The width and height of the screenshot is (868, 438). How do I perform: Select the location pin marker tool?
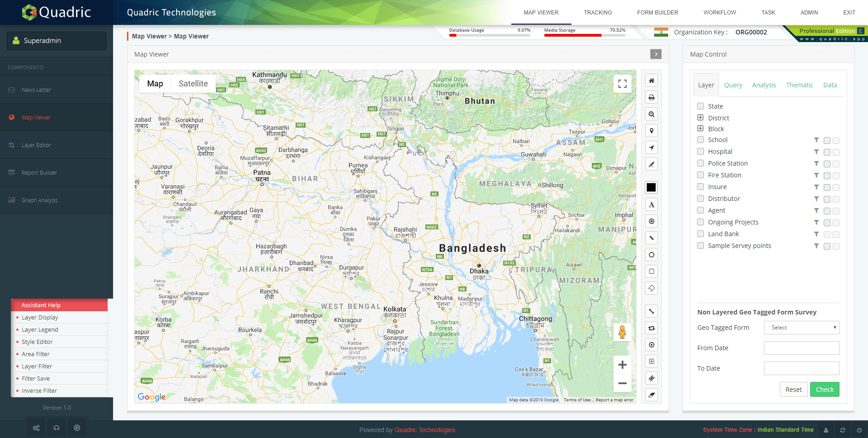click(x=651, y=131)
